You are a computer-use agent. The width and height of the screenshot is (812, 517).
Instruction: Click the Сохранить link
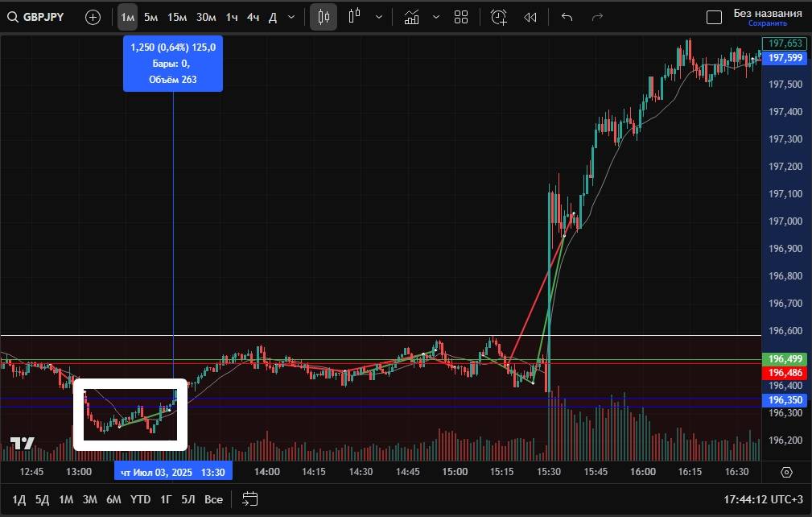(x=768, y=23)
